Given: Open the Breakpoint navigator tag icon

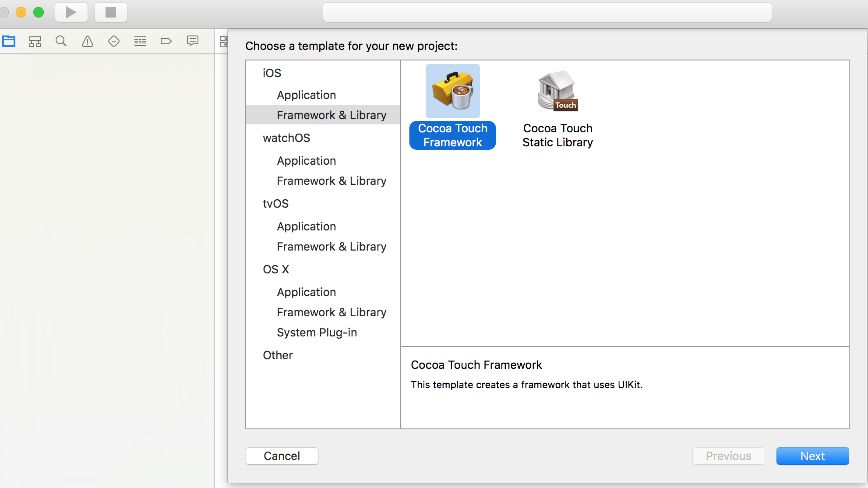Looking at the screenshot, I should pyautogui.click(x=166, y=42).
